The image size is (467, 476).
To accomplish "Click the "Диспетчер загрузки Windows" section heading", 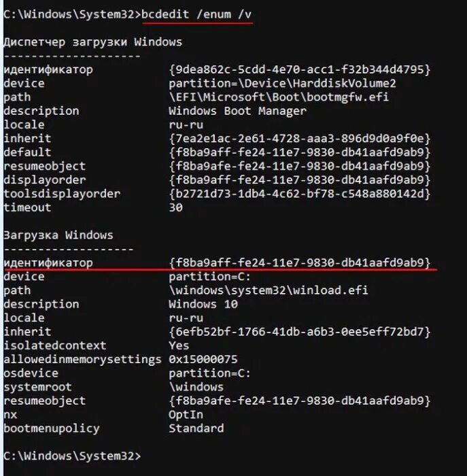I will click(x=92, y=41).
